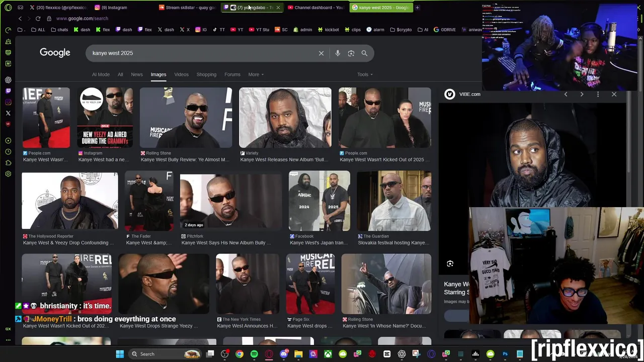This screenshot has width=644, height=362.
Task: Expand the $crypto bookmarks folder
Action: [400, 30]
